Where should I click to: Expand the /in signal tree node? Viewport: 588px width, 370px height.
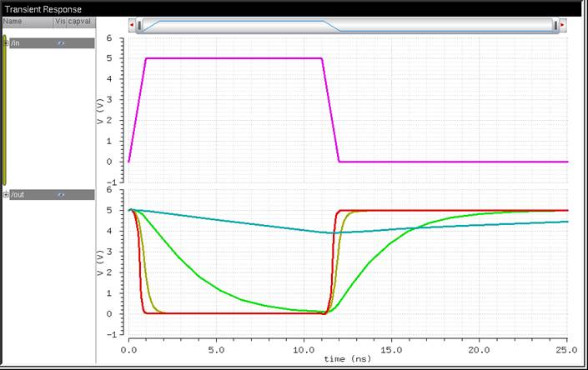tap(7, 43)
